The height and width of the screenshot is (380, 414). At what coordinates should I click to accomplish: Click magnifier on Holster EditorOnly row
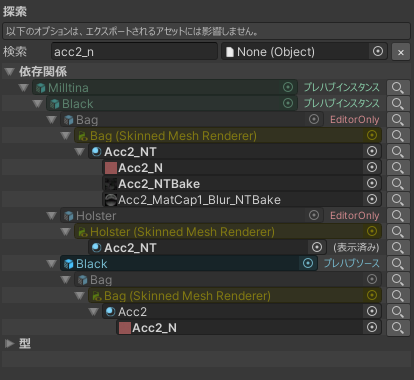tap(398, 216)
